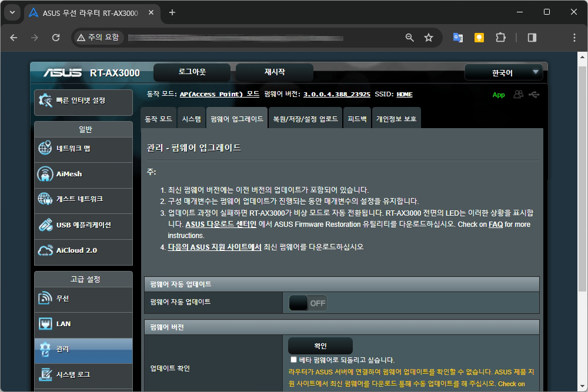The height and width of the screenshot is (392, 588).
Task: Toggle the browser side panel
Action: click(532, 38)
